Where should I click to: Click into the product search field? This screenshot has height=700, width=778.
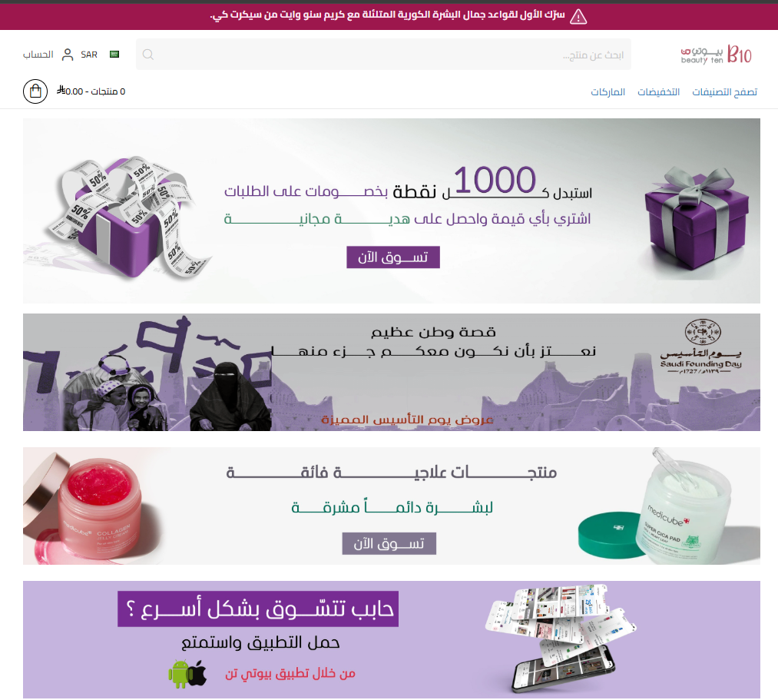click(383, 55)
